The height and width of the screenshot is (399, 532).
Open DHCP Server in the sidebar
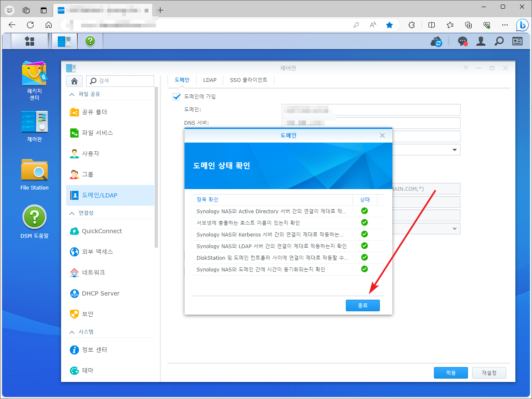110,293
